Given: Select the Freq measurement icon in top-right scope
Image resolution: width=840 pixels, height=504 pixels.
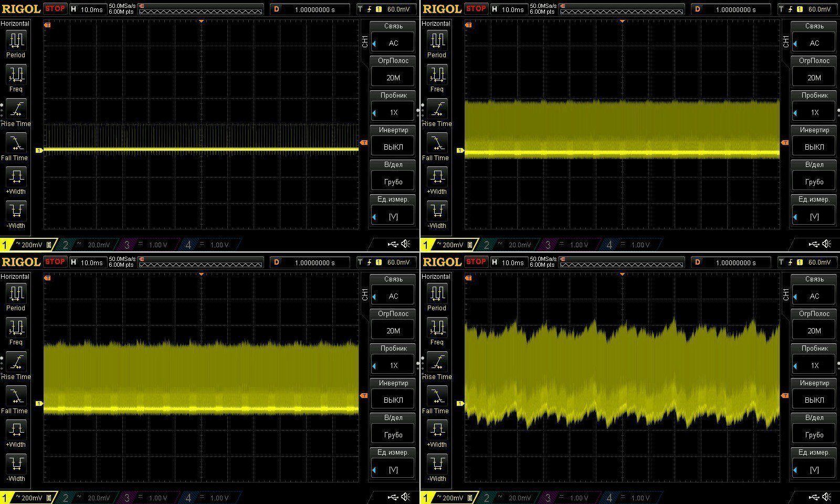Looking at the screenshot, I should coord(437,75).
